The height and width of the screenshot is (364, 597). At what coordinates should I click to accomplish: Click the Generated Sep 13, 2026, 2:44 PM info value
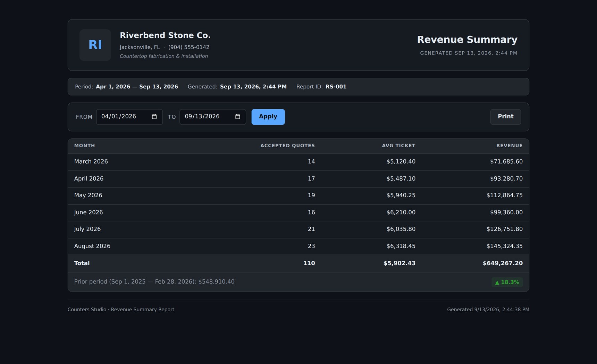tap(253, 87)
